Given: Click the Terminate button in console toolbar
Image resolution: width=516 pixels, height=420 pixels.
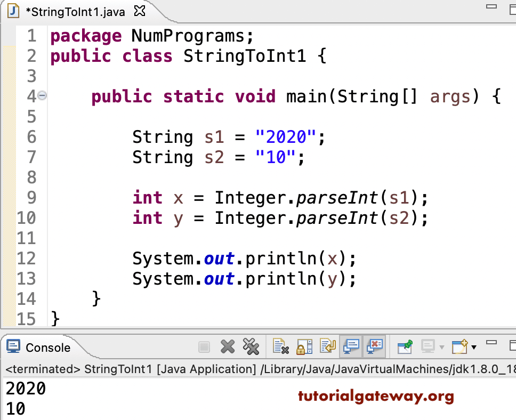Looking at the screenshot, I should pyautogui.click(x=204, y=346).
